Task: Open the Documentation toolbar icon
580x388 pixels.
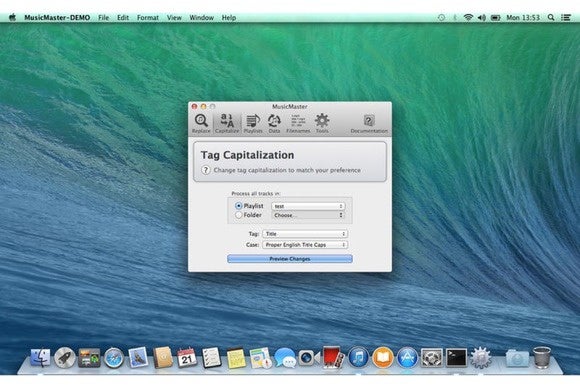Action: (x=369, y=124)
